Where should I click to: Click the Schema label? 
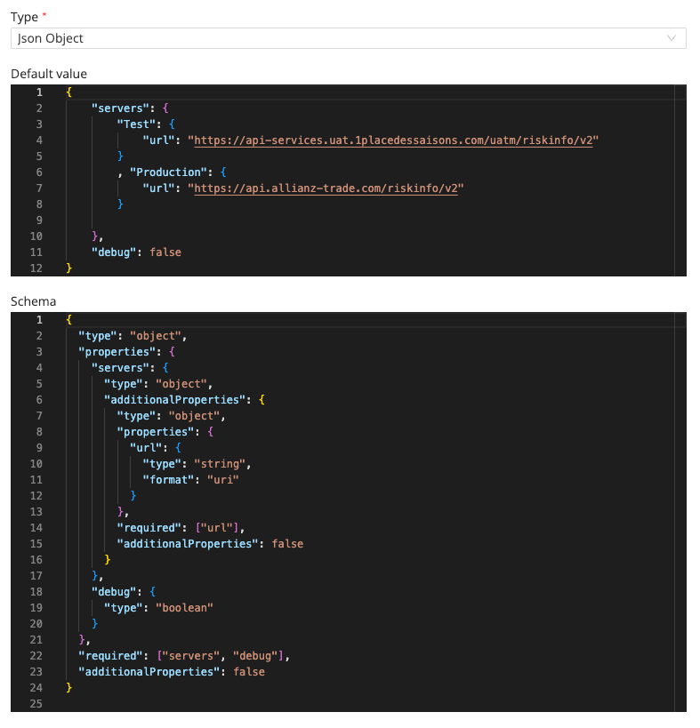[36, 301]
